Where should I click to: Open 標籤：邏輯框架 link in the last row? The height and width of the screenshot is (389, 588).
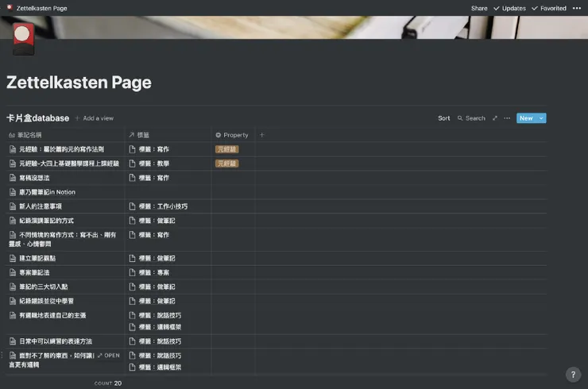point(161,368)
